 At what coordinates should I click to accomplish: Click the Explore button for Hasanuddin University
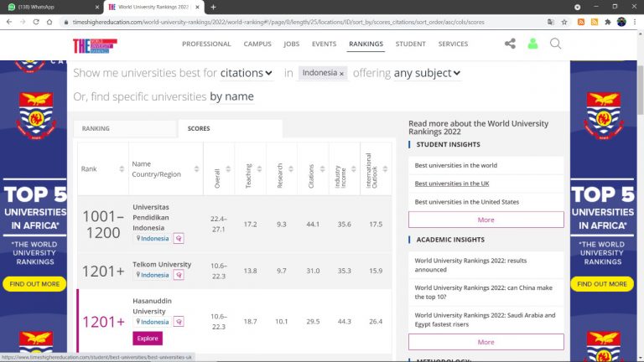tap(148, 339)
